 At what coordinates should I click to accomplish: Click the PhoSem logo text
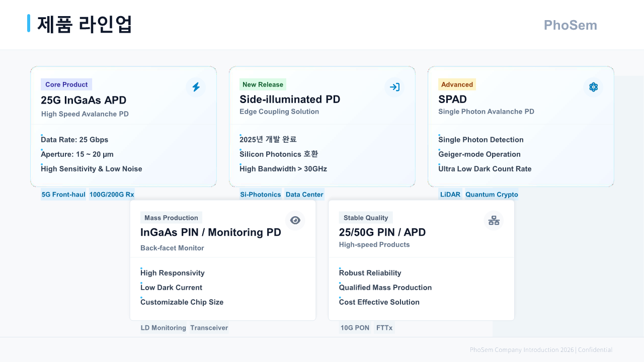pyautogui.click(x=570, y=25)
